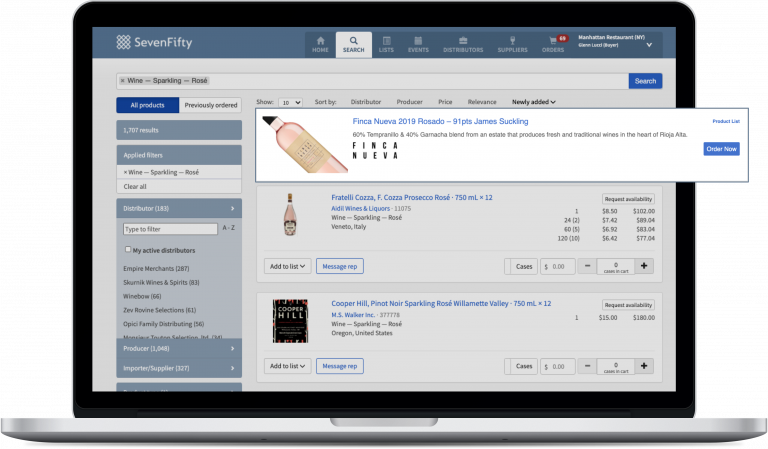Screen dimensions: 768x449
Task: Message rep about Fratelli Cozza Prosecco
Action: coord(339,266)
